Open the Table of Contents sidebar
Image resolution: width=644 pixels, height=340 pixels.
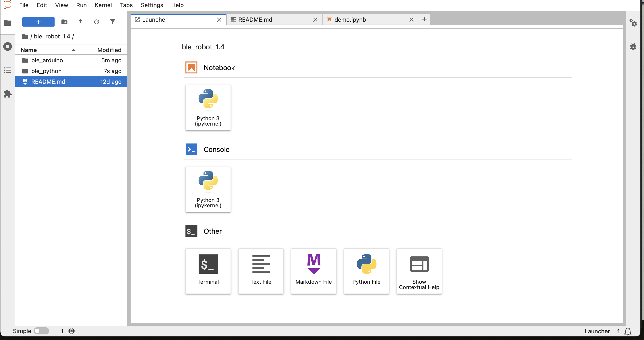tap(8, 70)
